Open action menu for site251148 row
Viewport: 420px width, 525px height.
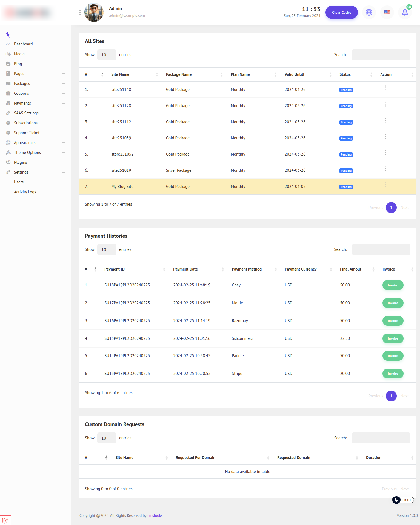[x=385, y=88]
